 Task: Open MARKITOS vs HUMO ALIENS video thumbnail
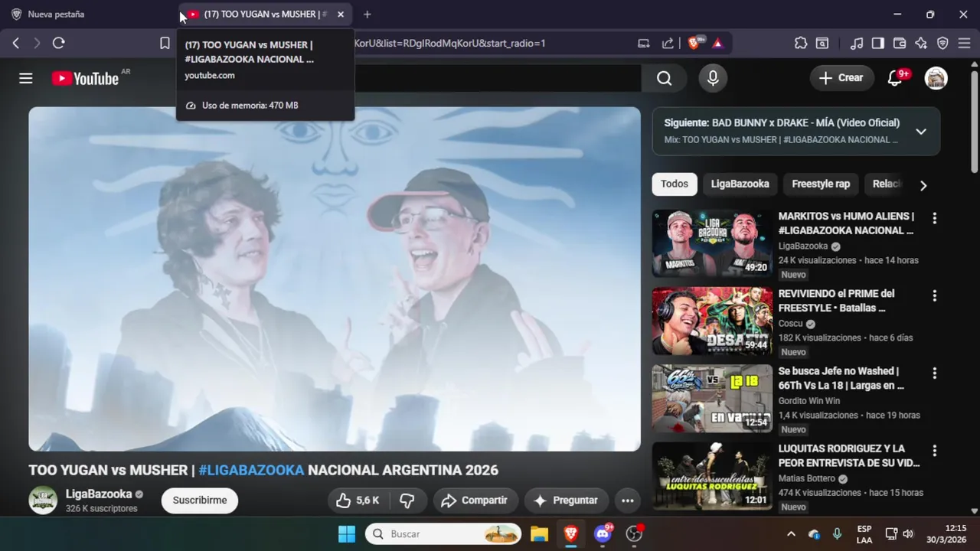point(712,243)
